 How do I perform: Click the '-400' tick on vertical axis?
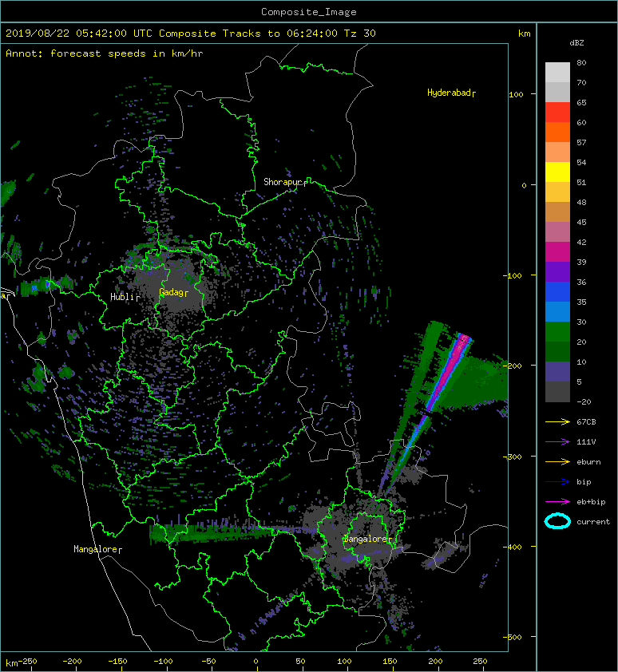pyautogui.click(x=513, y=547)
